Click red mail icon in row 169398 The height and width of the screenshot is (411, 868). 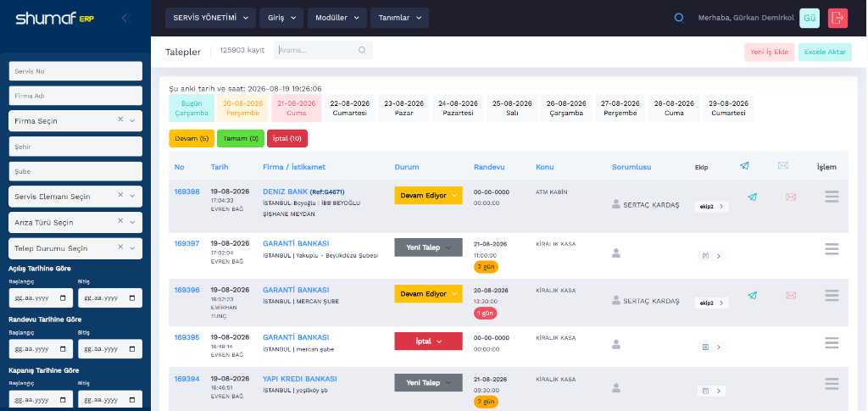(791, 197)
